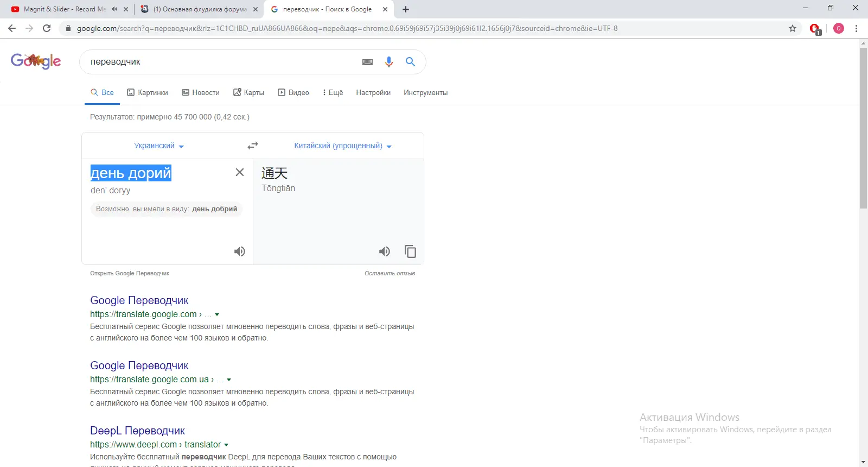Open Chrome profile avatar
Image resolution: width=868 pixels, height=467 pixels.
point(839,28)
